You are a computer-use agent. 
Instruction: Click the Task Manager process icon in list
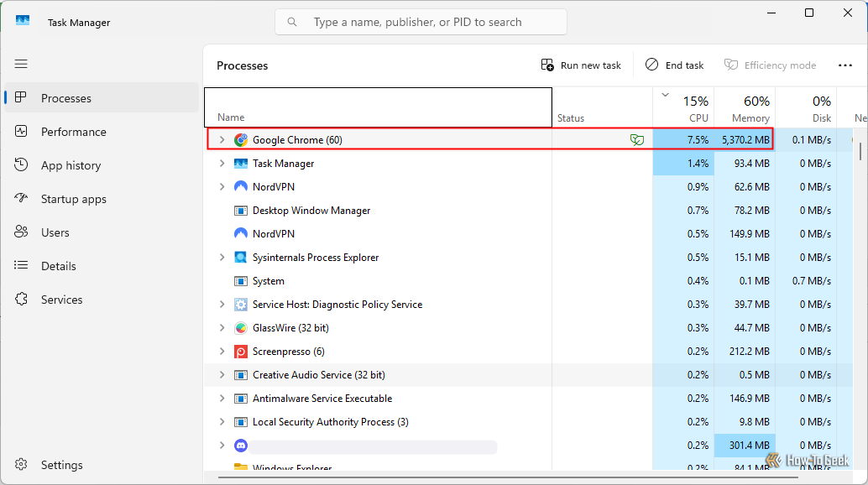[241, 164]
